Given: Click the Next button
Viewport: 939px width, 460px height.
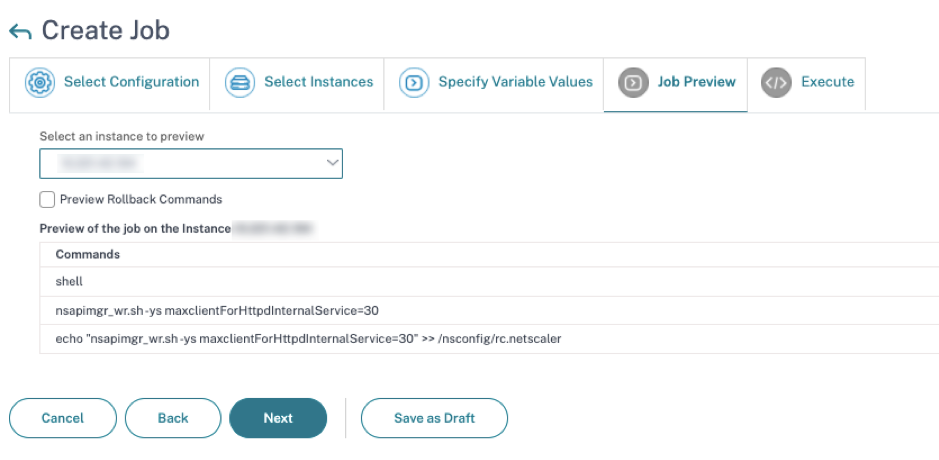Looking at the screenshot, I should [278, 418].
